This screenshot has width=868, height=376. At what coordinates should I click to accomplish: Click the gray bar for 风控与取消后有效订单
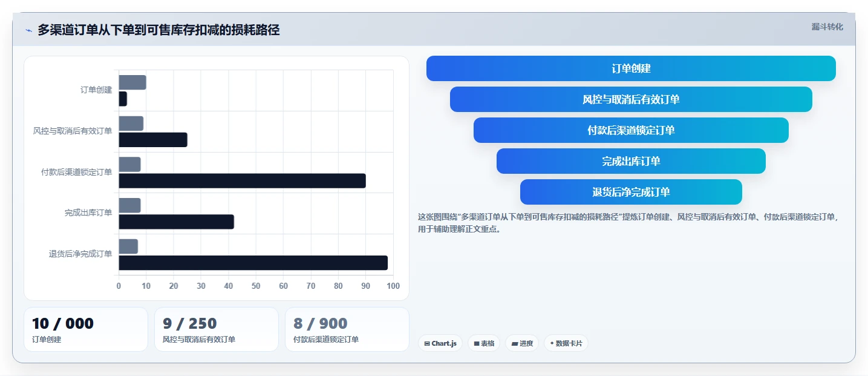click(x=131, y=124)
